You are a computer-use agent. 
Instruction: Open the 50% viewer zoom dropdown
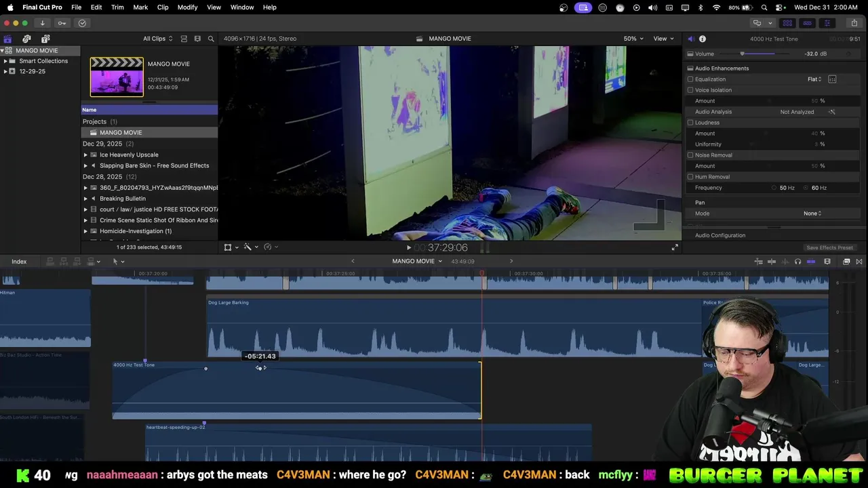coord(633,39)
